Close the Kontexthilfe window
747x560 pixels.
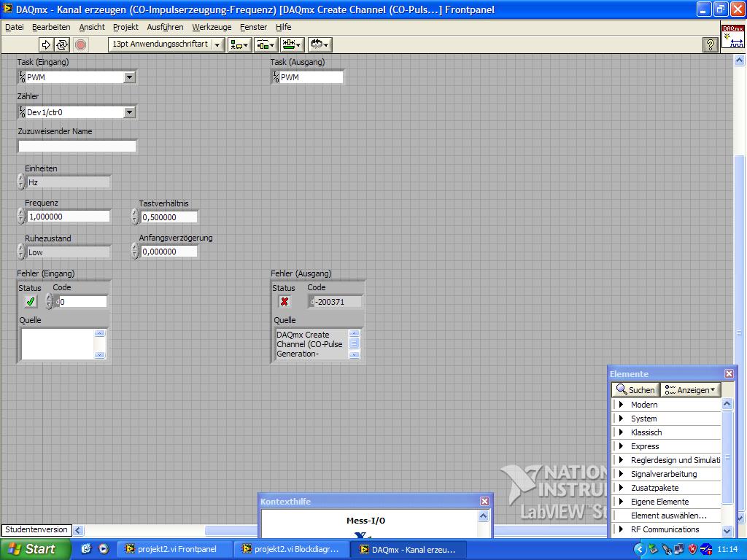(x=484, y=501)
